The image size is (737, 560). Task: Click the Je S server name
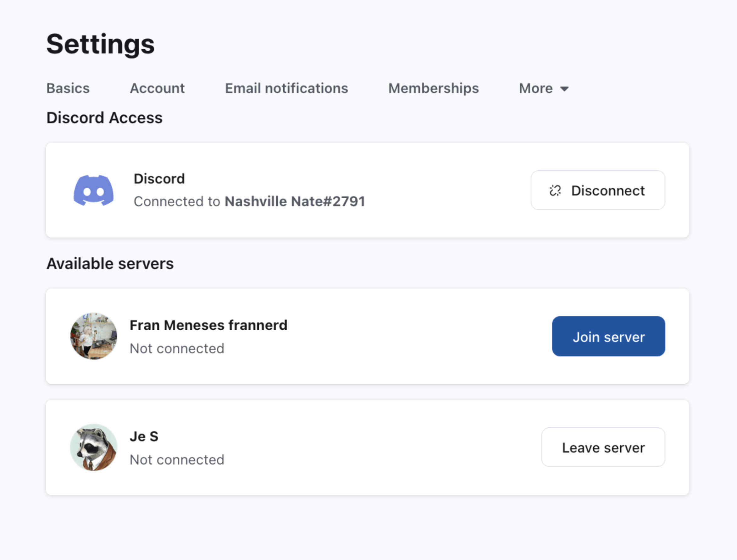tap(144, 436)
